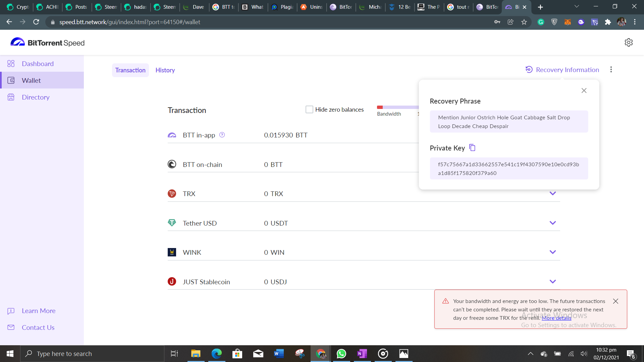Select the Transaction tab

(130, 70)
